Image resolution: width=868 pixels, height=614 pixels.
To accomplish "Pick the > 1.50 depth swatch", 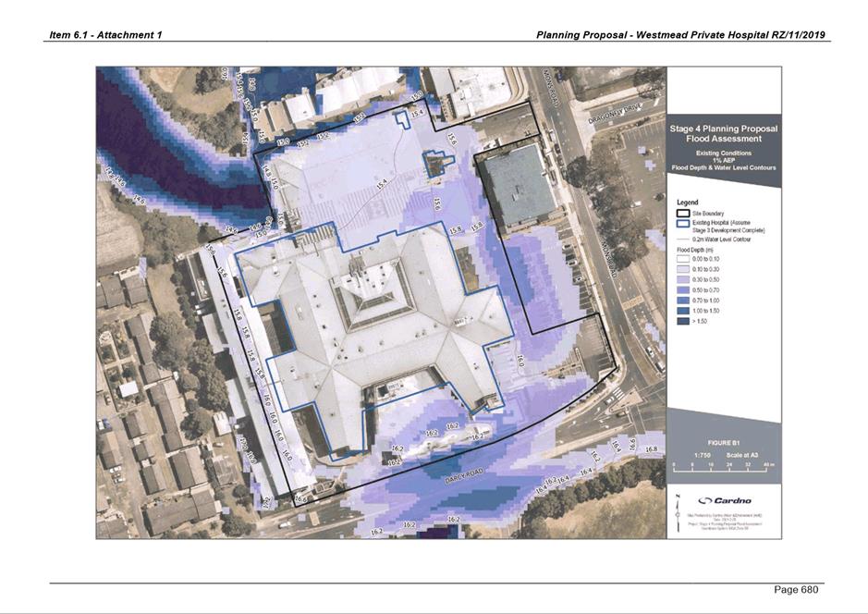I will point(683,321).
